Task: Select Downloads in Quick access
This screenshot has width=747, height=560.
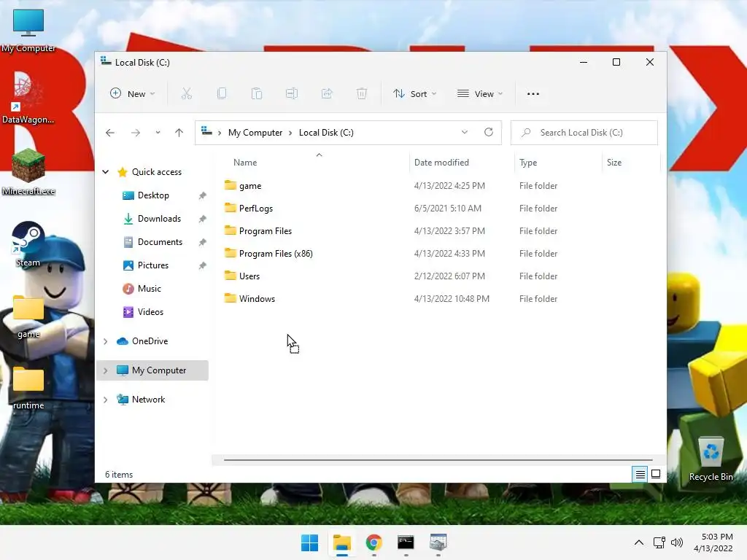Action: click(159, 219)
